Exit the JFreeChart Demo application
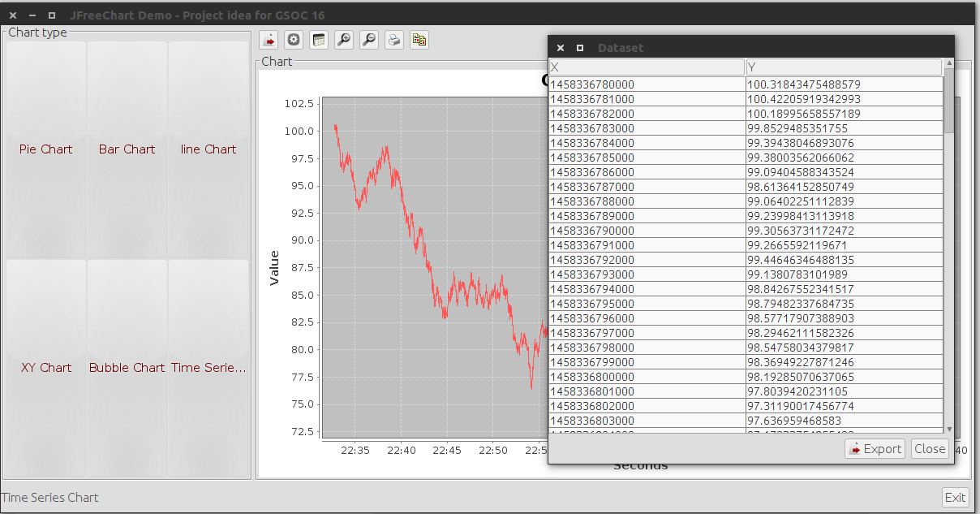 [955, 498]
